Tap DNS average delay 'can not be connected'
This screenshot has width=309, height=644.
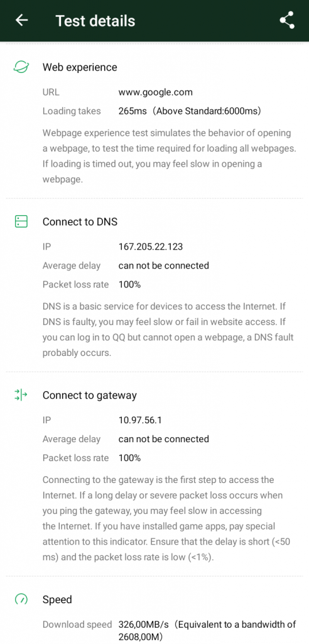coord(164,265)
